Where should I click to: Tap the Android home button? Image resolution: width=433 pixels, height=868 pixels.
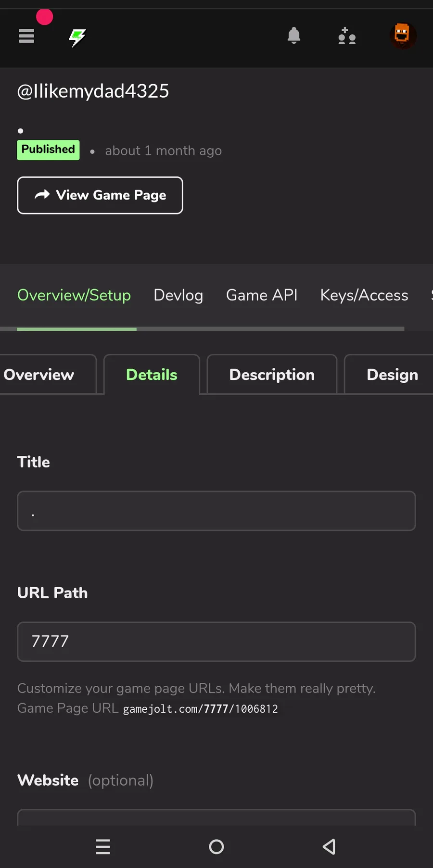216,846
